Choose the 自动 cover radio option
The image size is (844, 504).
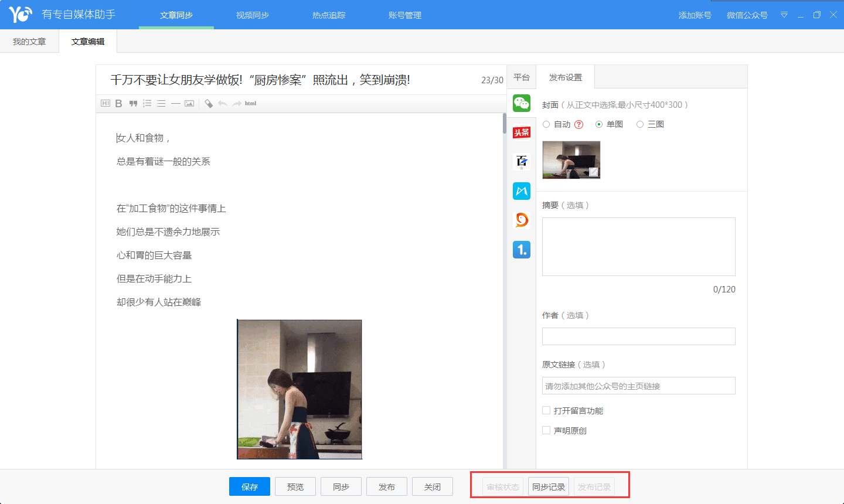tap(546, 124)
